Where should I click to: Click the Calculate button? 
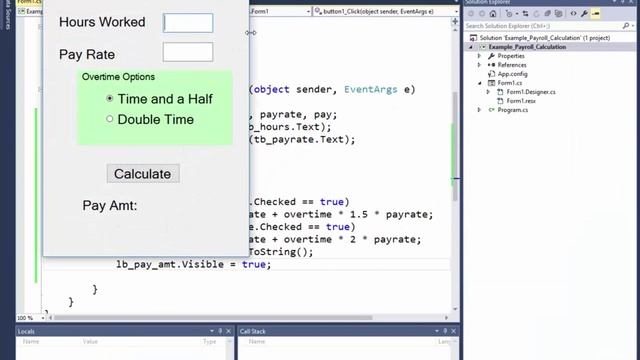(143, 173)
